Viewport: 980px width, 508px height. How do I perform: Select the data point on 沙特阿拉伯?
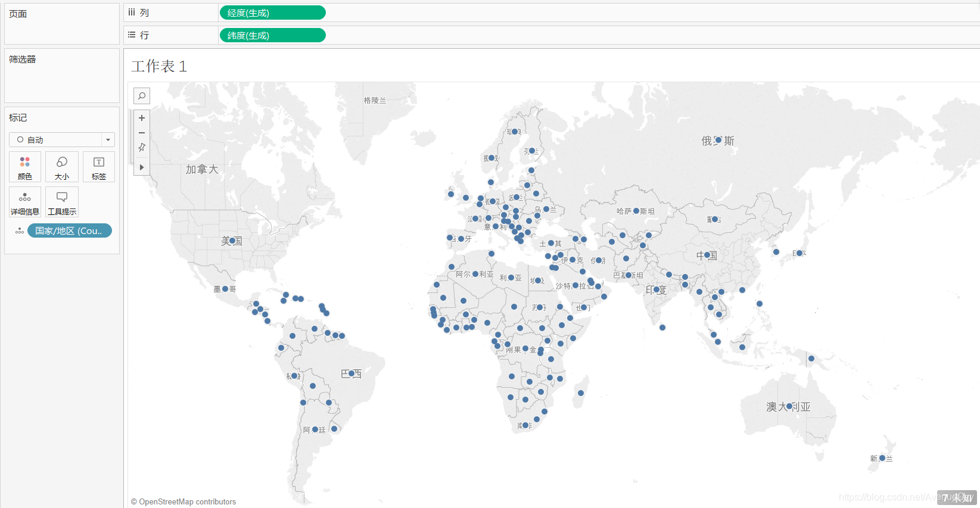click(575, 285)
